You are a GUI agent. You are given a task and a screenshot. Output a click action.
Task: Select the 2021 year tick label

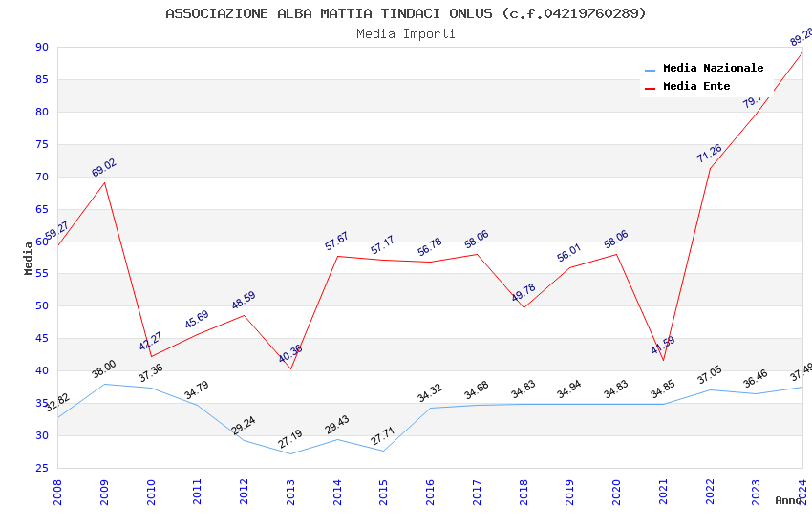point(663,492)
